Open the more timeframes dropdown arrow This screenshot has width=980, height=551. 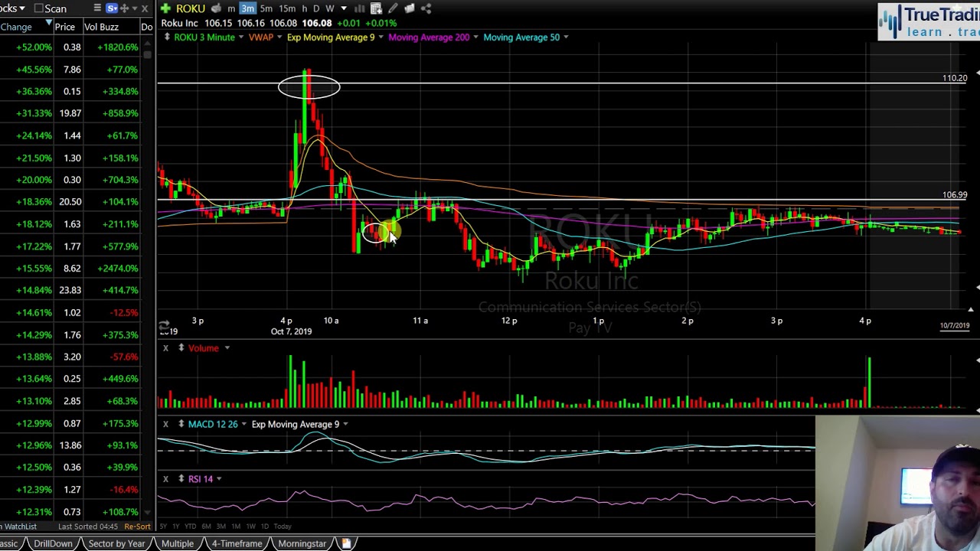(343, 8)
